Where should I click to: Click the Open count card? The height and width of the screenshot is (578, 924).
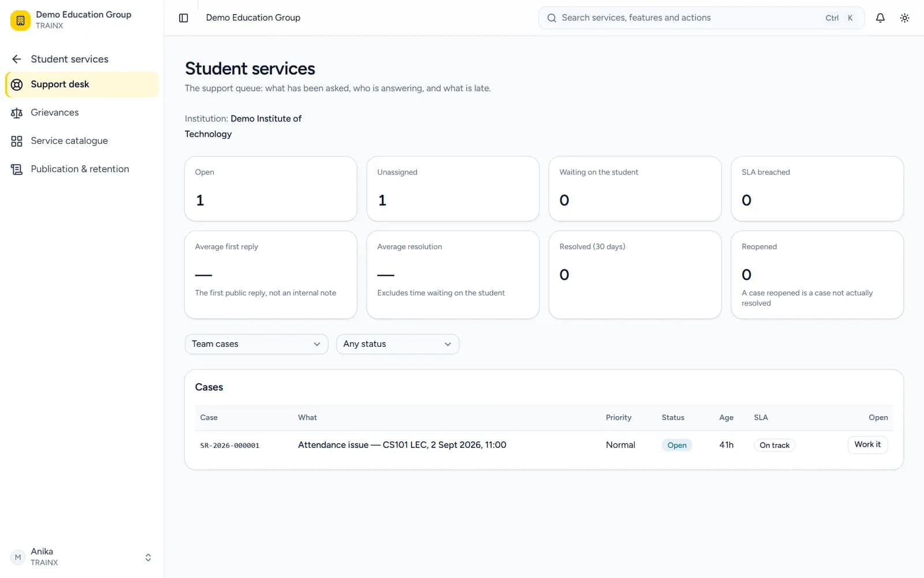coord(271,188)
